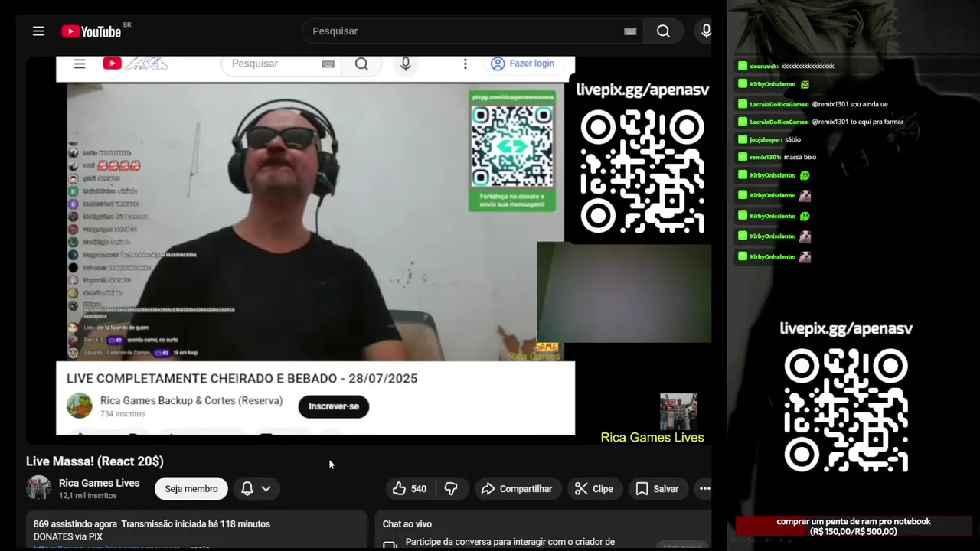Open the on-screen keyboard in the search bar
This screenshot has width=980, height=551.
[630, 31]
